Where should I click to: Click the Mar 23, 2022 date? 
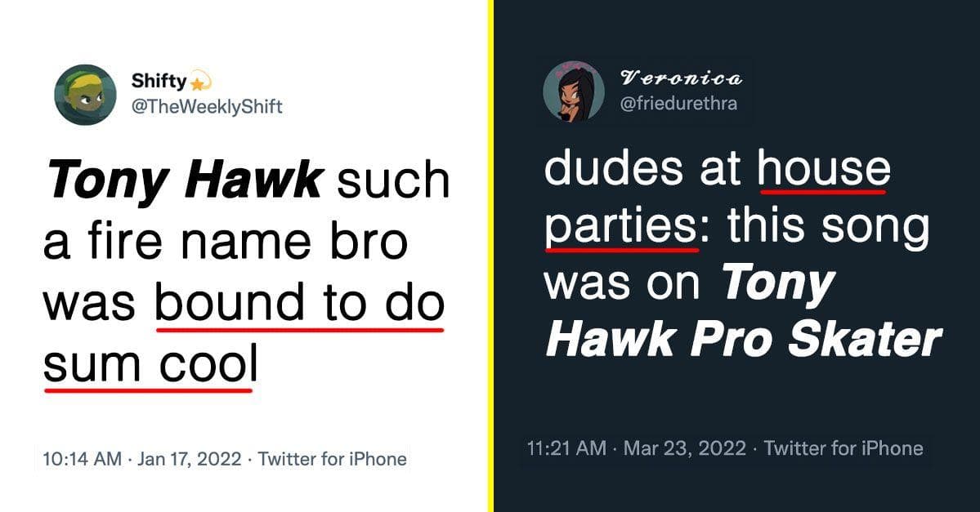(685, 448)
